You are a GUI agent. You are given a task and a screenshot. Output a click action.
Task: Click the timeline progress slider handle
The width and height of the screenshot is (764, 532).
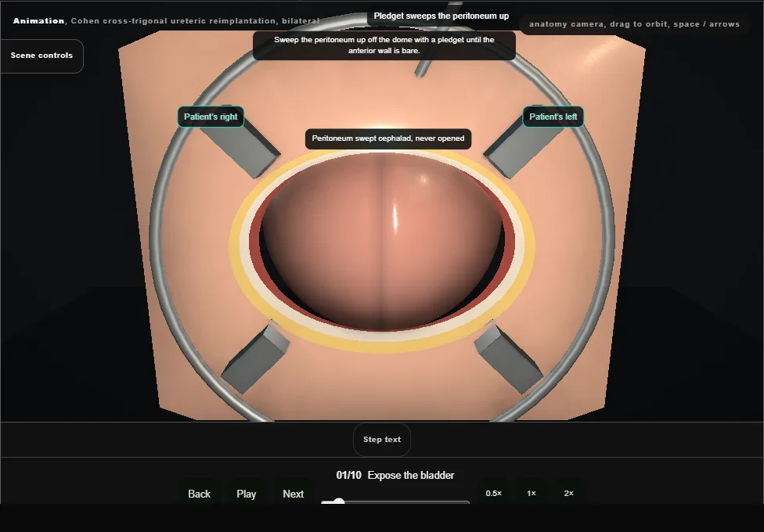(338, 501)
